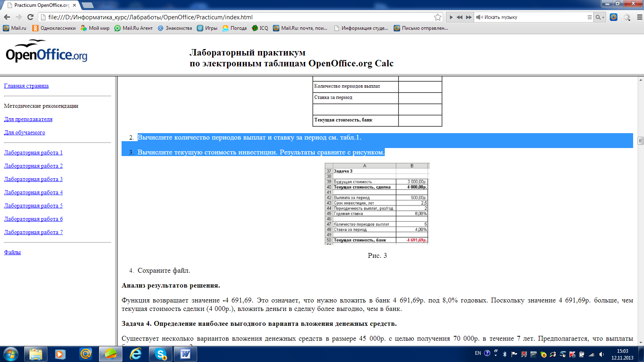Image resolution: width=644 pixels, height=362 pixels.
Task: Click the volume speaker tray icon
Action: click(x=601, y=354)
